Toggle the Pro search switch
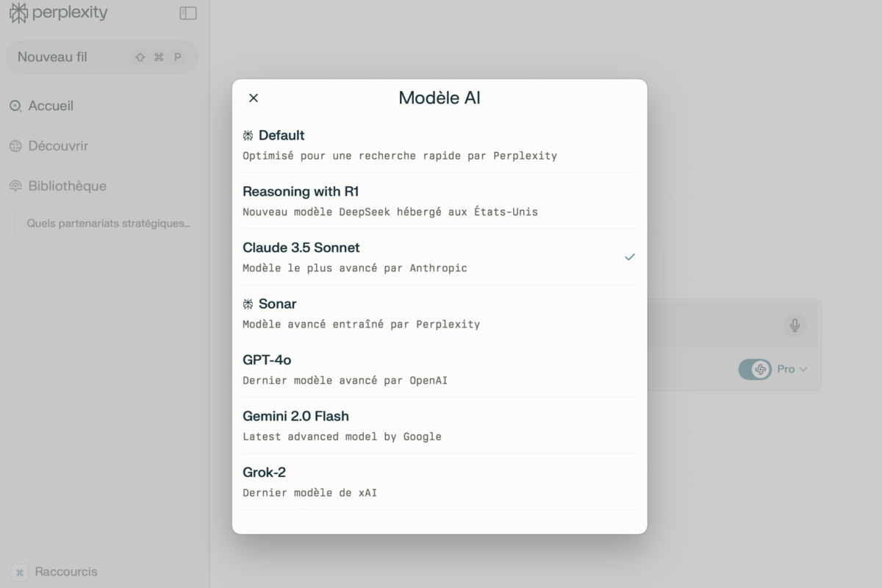 pyautogui.click(x=755, y=369)
